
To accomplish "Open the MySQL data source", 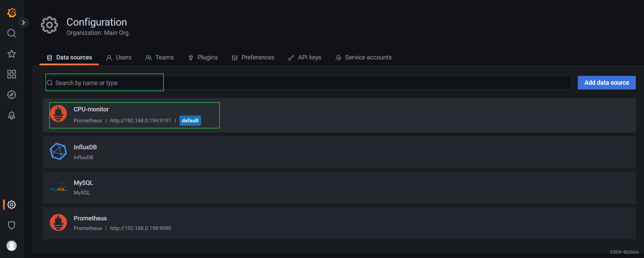I will 339,188.
